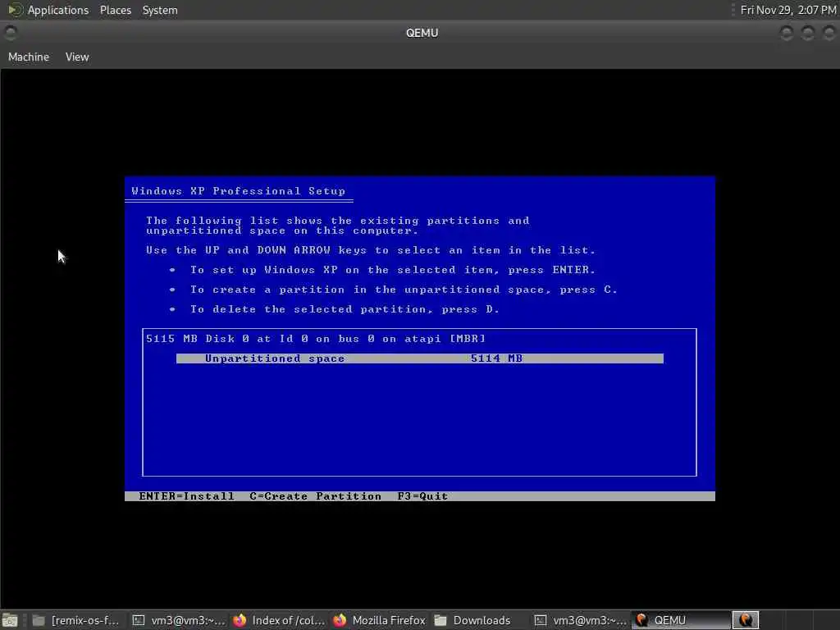Viewport: 840px width, 630px height.
Task: Switch to the Mozilla Firefox taskbar window
Action: 379,620
